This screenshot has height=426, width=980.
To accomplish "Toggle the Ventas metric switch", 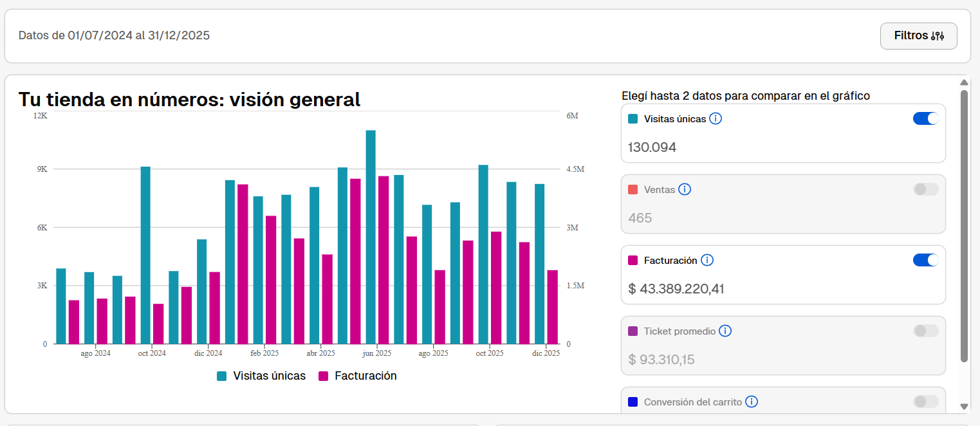I will [x=925, y=189].
